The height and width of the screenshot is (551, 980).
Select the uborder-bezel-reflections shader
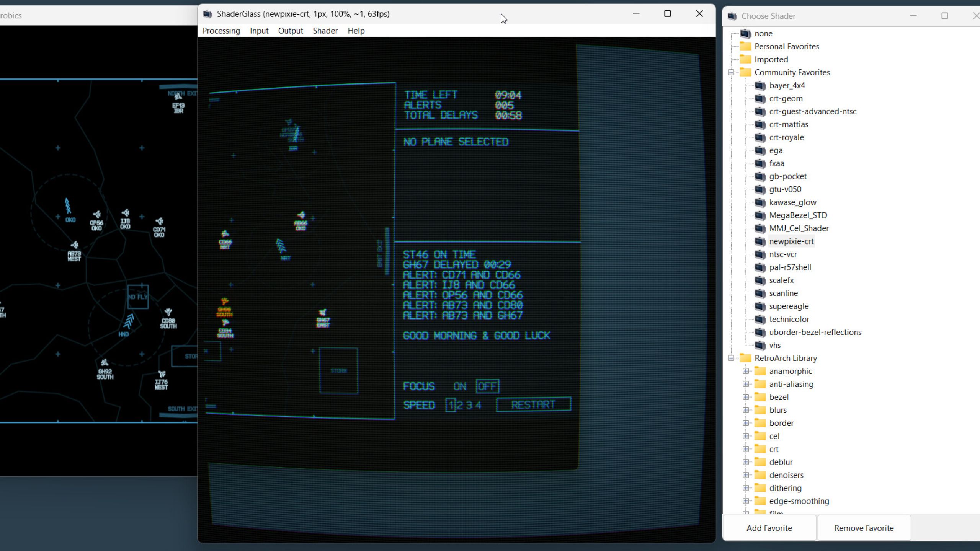point(815,332)
